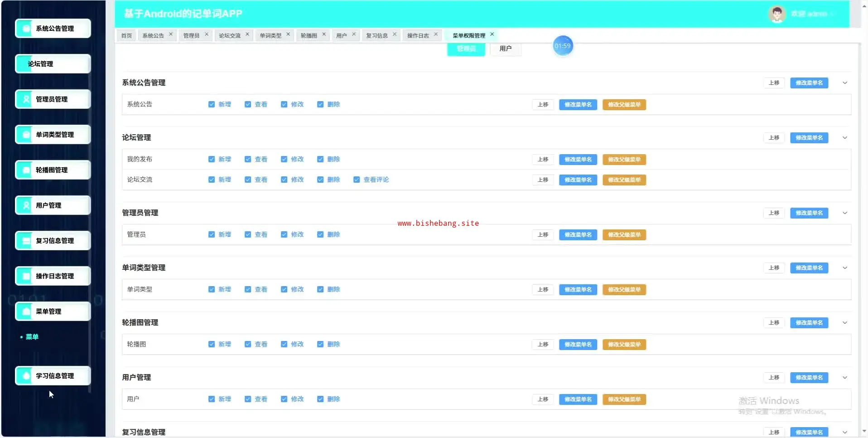
Task: Collapse the 论坛管理 section chevron
Action: (x=845, y=138)
